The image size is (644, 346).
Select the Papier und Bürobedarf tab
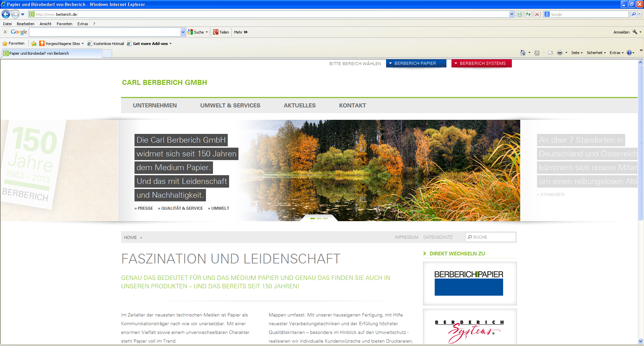tap(52, 53)
